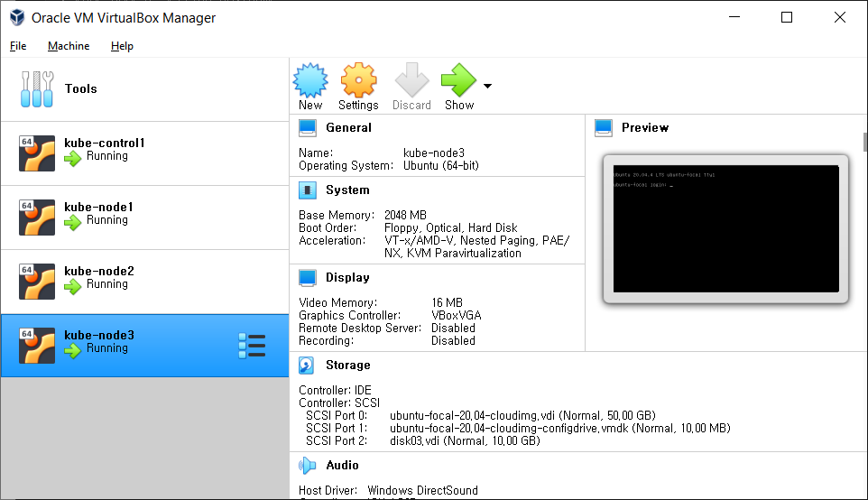Open the dropdown arrow beside Show
This screenshot has width=868, height=500.
[x=487, y=86]
